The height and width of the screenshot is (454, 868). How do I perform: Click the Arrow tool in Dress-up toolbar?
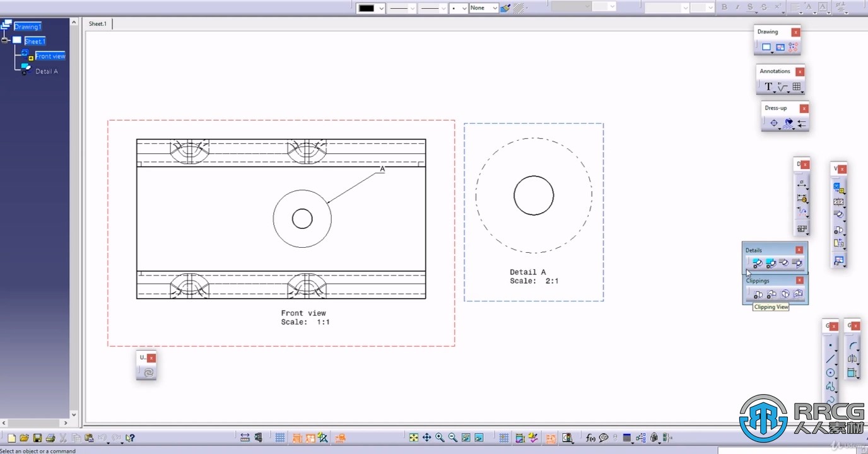coord(802,124)
